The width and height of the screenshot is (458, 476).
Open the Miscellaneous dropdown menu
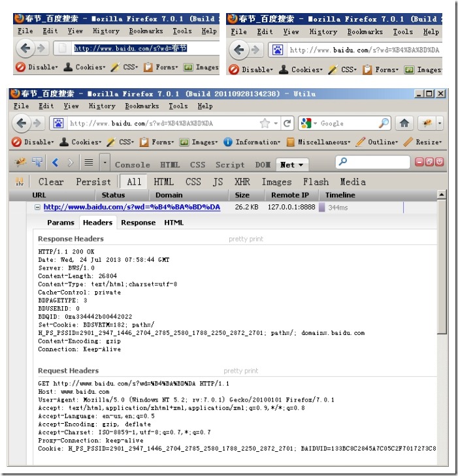[x=319, y=142]
